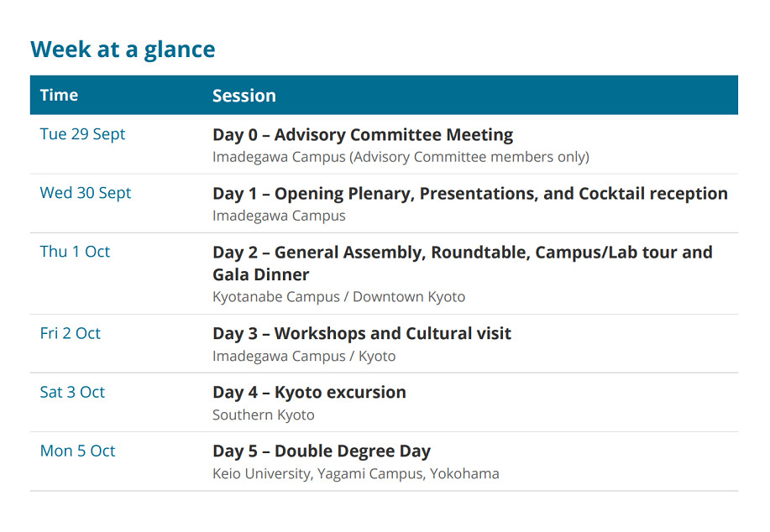Click the Fri 2 Oct date
Image resolution: width=770 pixels, height=532 pixels.
click(71, 333)
